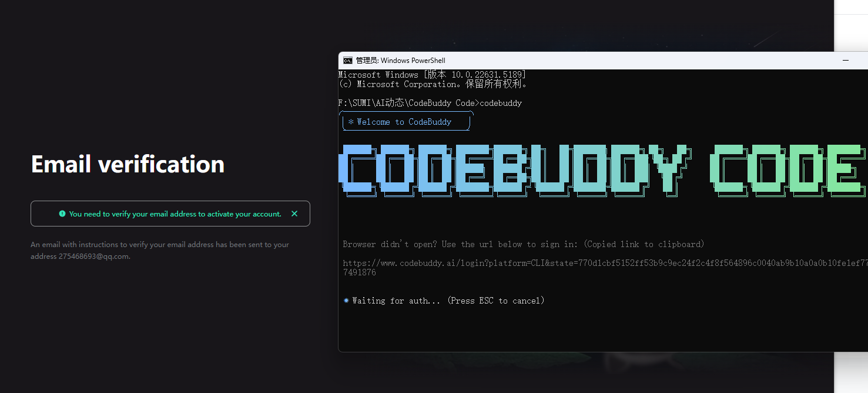Click the "You need to verify your email" message

tap(175, 214)
